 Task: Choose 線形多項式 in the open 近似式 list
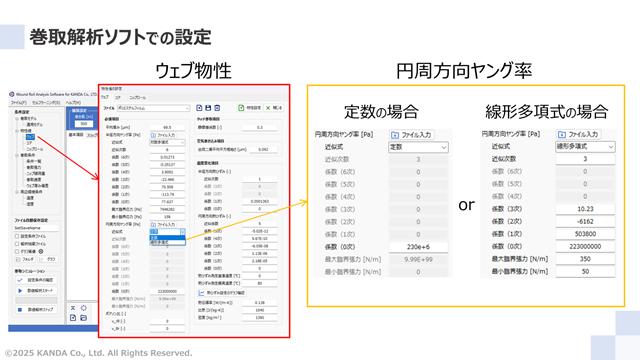click(167, 242)
